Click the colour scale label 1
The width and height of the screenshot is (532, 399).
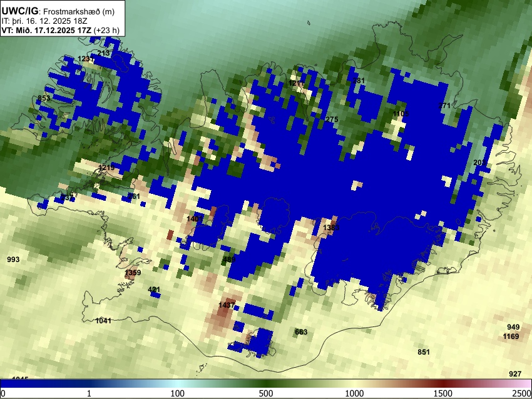[89, 393]
